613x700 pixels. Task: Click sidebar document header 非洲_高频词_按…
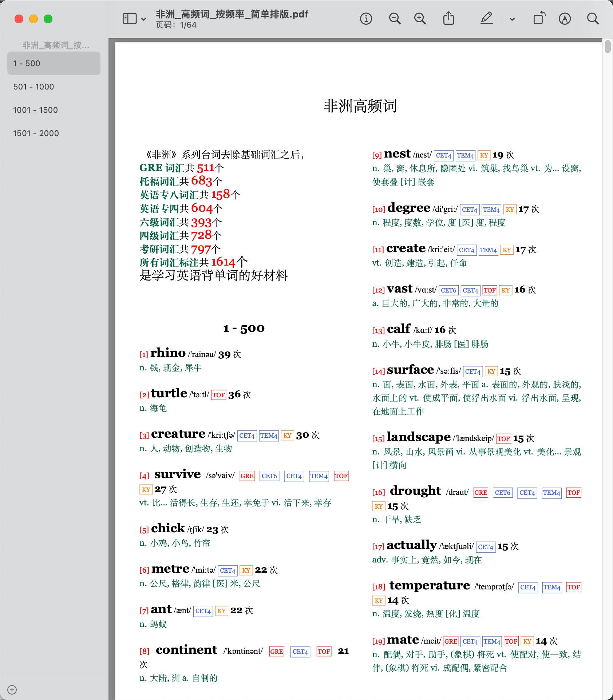tap(56, 45)
